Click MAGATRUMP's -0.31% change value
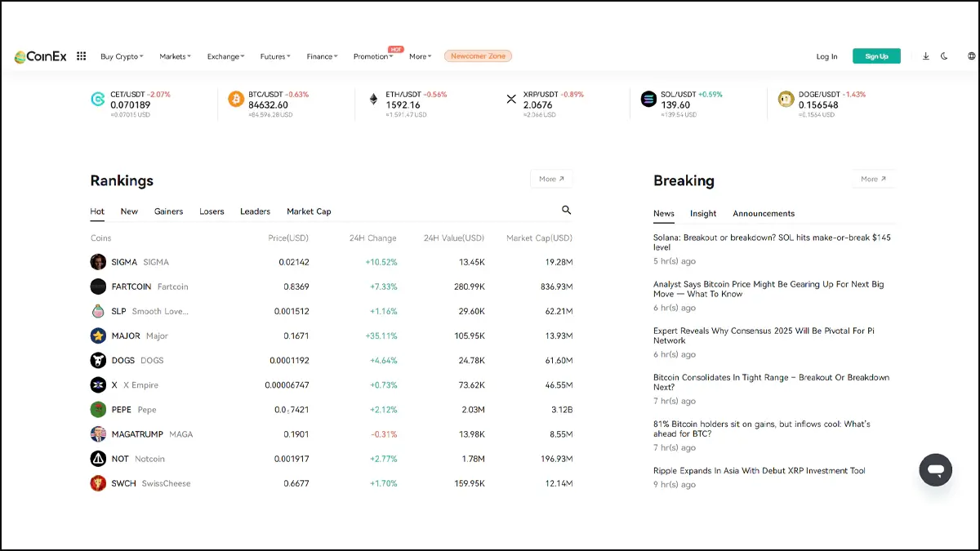The width and height of the screenshot is (980, 551). pos(384,434)
